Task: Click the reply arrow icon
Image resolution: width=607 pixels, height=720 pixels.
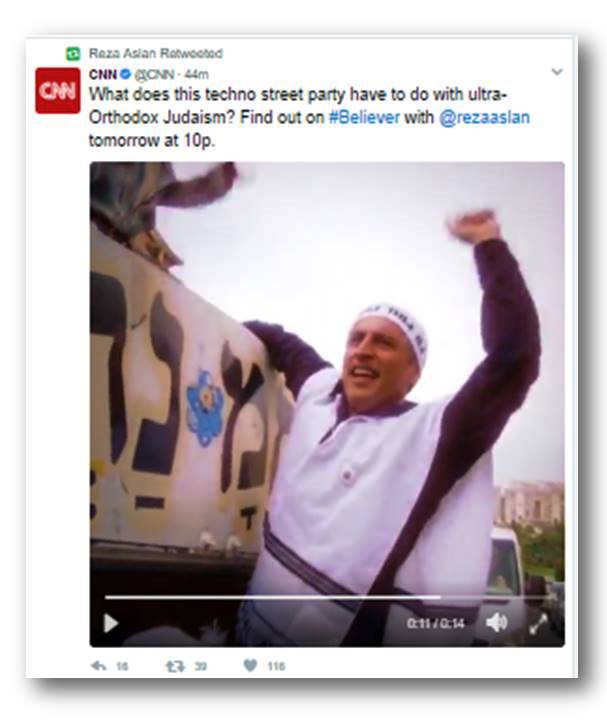Action: point(99,666)
